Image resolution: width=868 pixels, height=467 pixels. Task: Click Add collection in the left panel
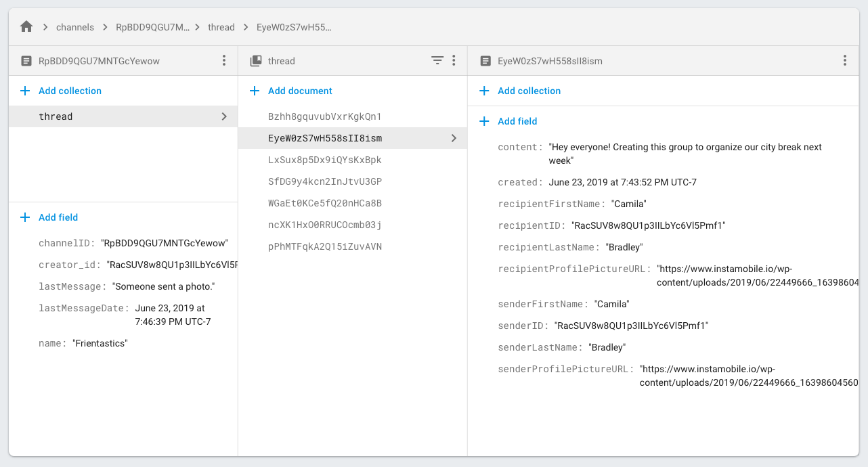point(70,91)
